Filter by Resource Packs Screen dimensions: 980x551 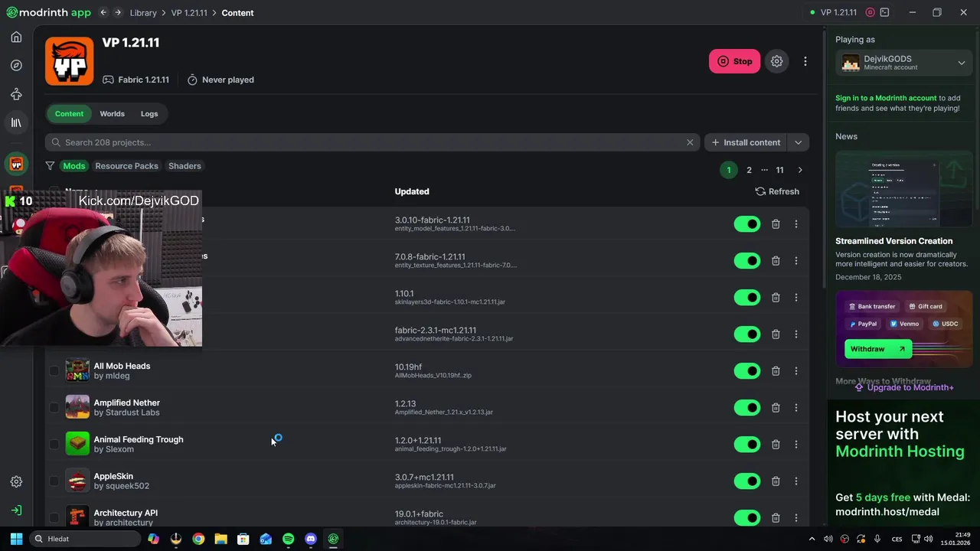126,166
